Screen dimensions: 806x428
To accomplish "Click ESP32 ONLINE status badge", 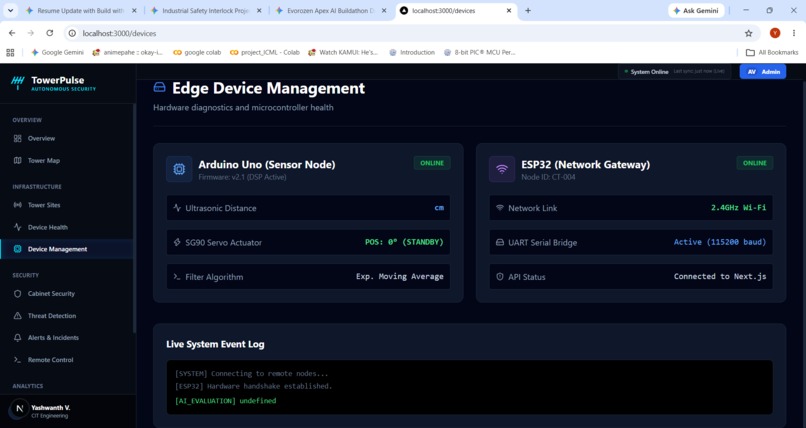I will pyautogui.click(x=755, y=163).
